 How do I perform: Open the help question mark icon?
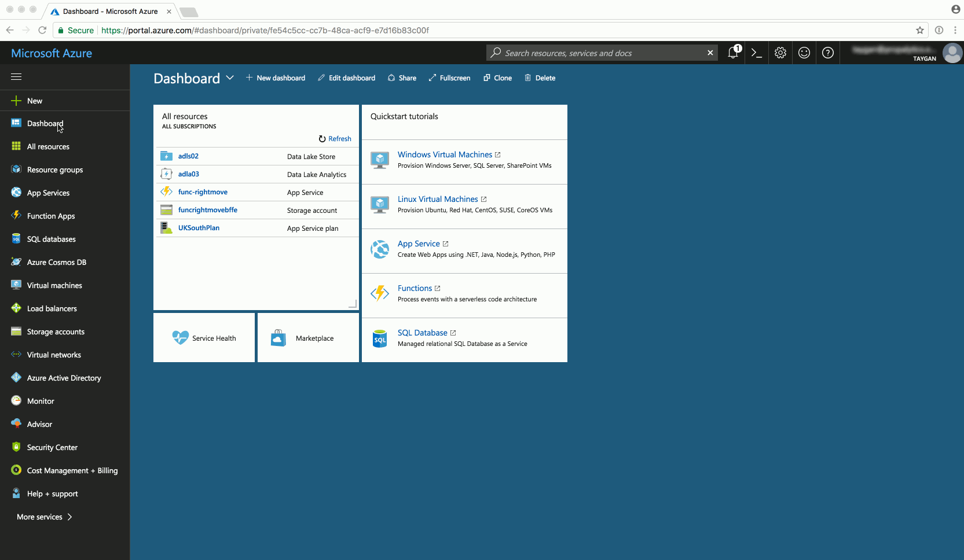(828, 53)
